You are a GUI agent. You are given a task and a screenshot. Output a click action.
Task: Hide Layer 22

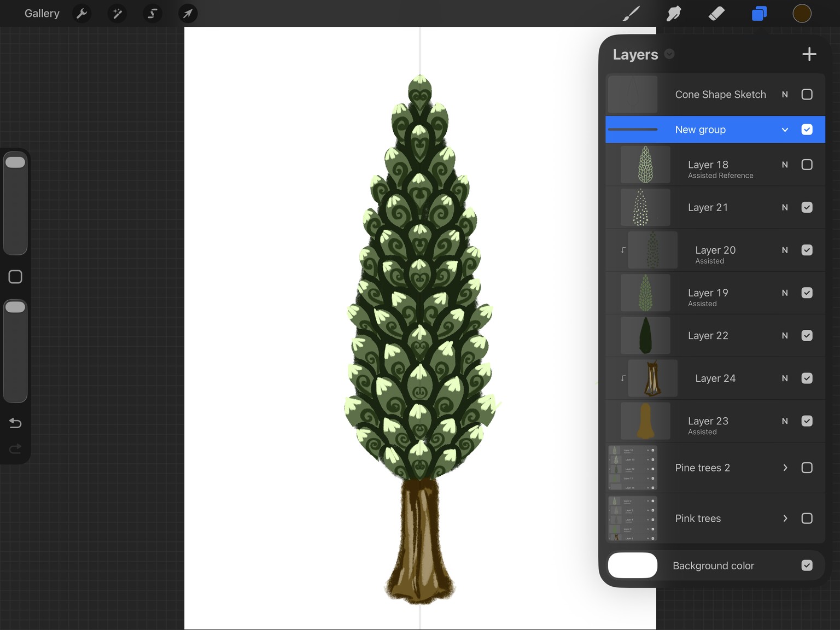807,335
